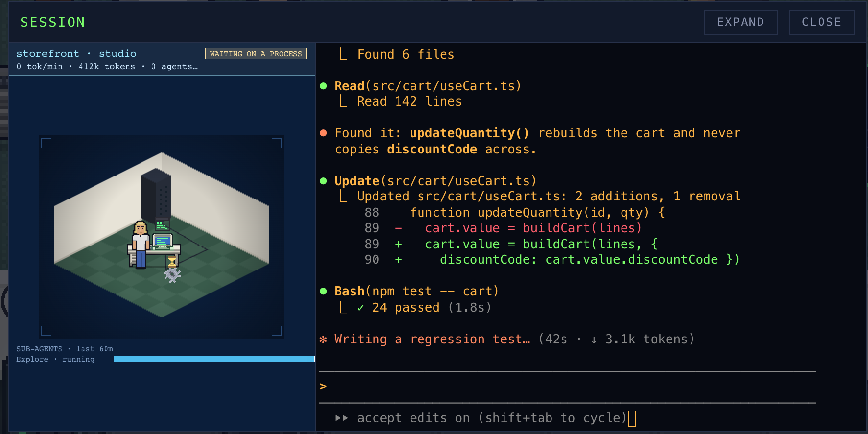Viewport: 868px width, 434px height.
Task: Click the green bullet beside Read(src/cart/useCart.ts)
Action: point(323,86)
